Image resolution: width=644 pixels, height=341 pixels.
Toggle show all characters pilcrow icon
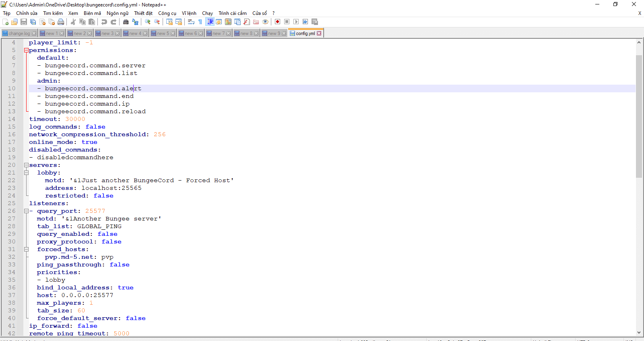coord(200,22)
